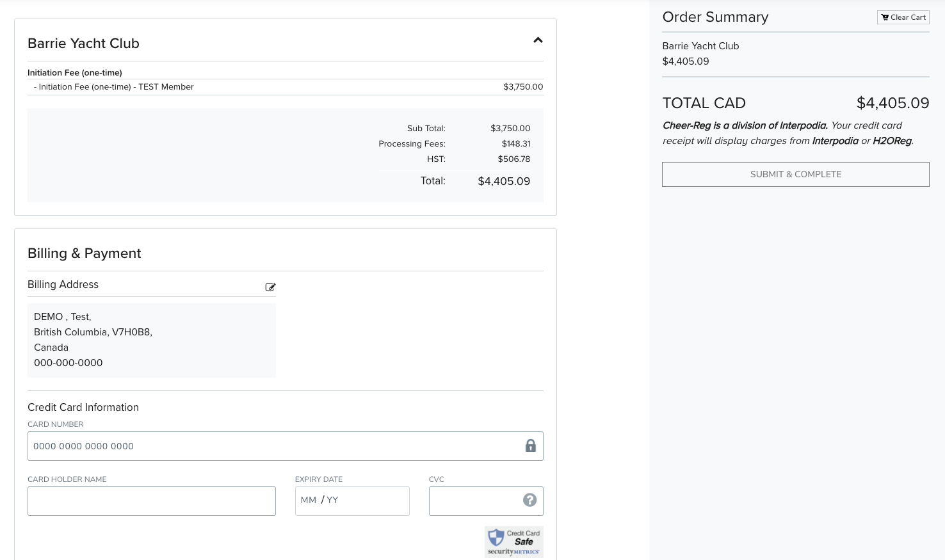
Task: Click the Cheer-Reg Interpodia receipt notice
Action: pyautogui.click(x=788, y=133)
